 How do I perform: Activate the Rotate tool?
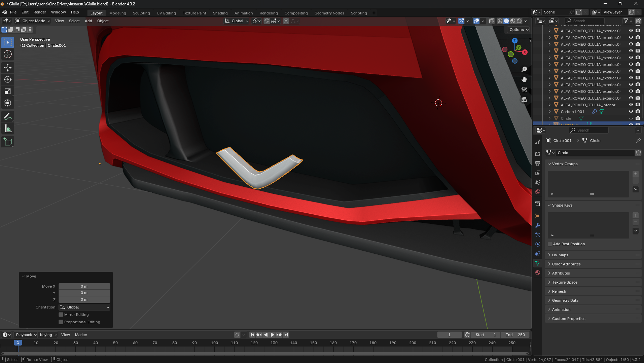coord(8,79)
